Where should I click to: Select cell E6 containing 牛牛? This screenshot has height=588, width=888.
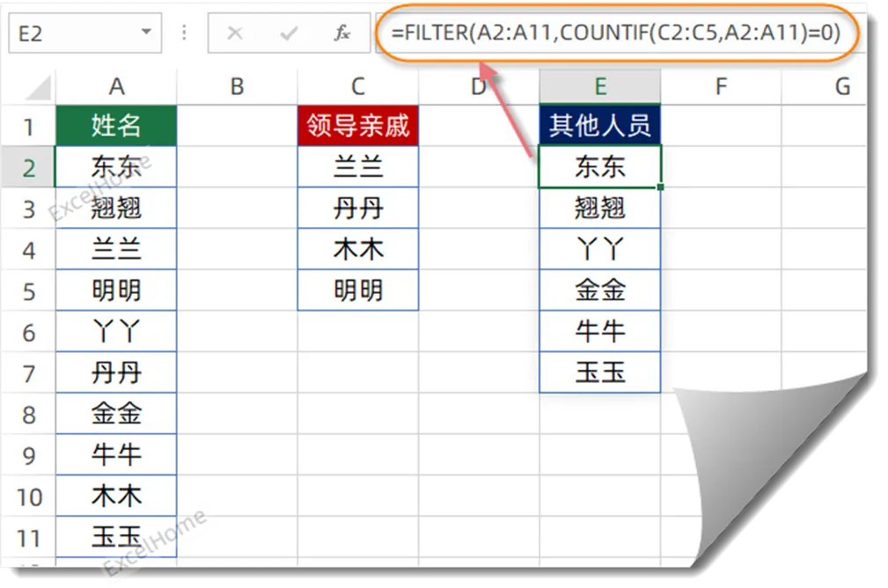(x=599, y=331)
